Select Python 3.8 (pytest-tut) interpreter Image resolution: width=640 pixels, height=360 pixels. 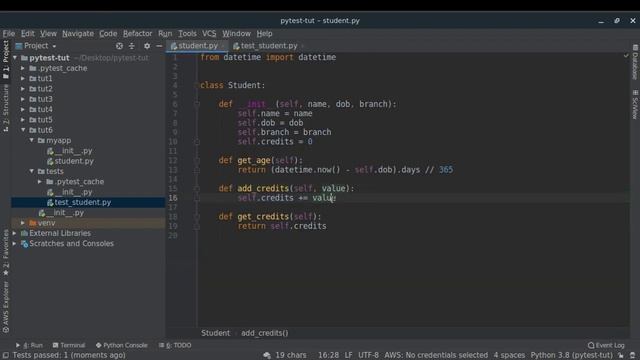571,355
